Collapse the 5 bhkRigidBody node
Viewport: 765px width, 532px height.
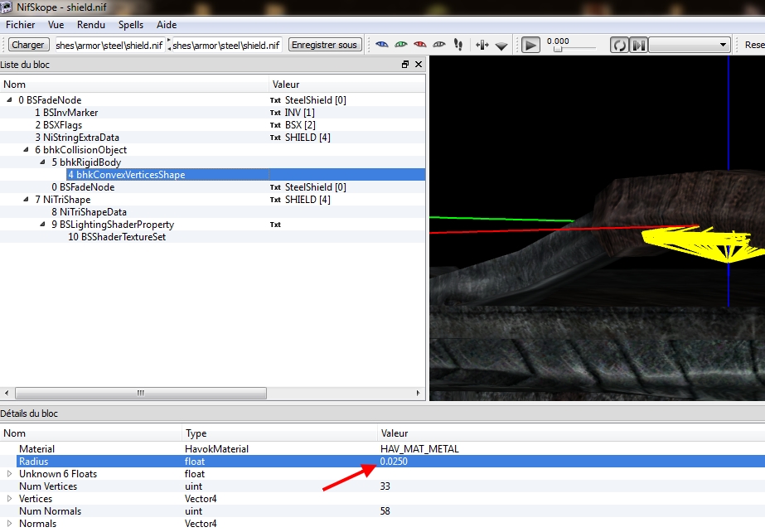click(42, 162)
